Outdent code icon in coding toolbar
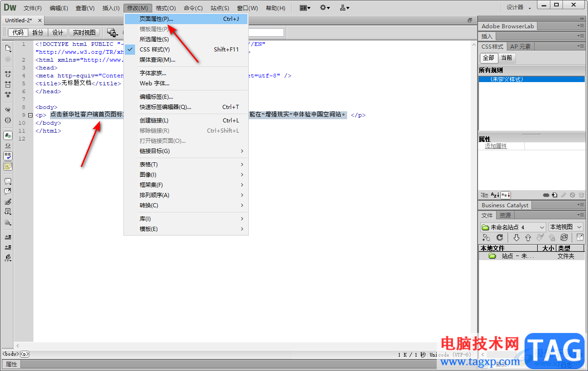 coord(8,248)
